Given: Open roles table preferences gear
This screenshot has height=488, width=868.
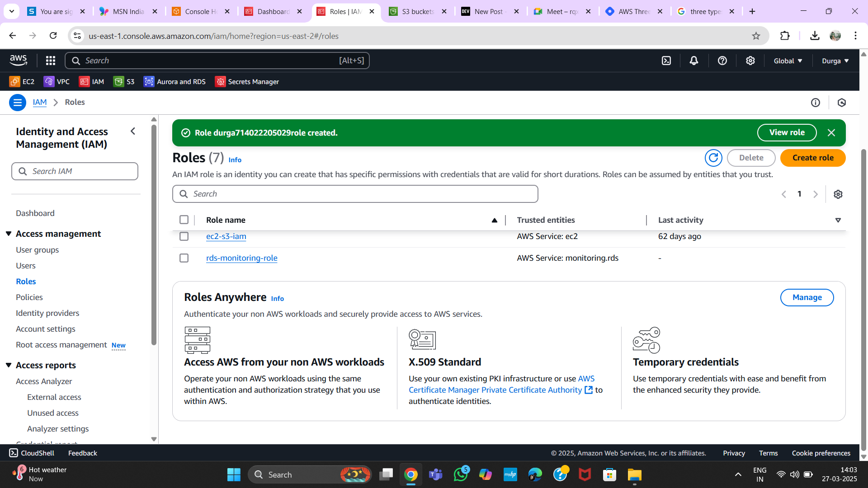Looking at the screenshot, I should point(838,194).
